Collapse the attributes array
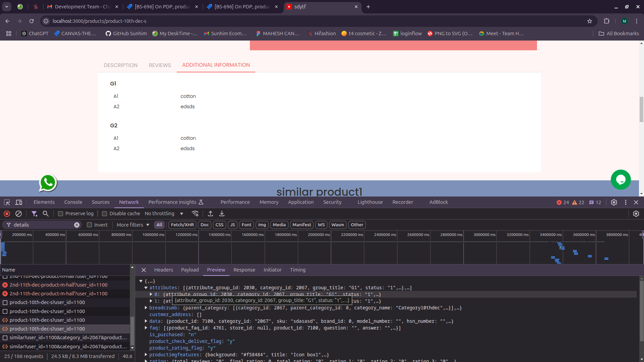This screenshot has height=362, width=644. tap(146, 288)
